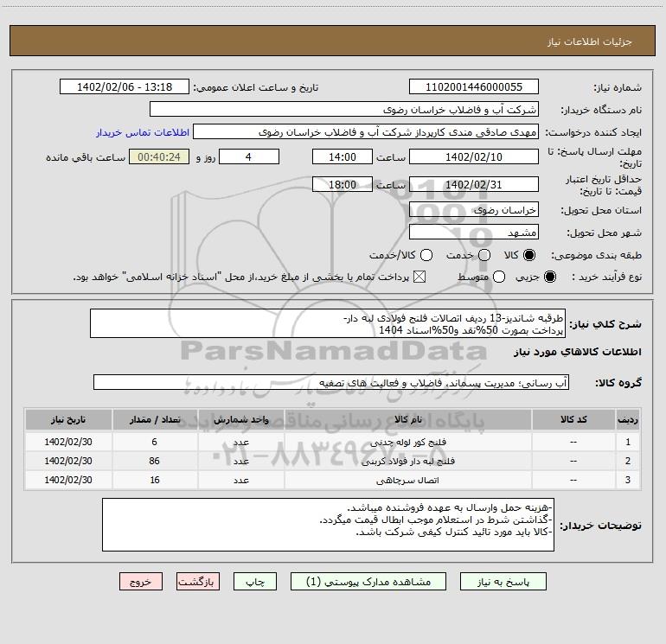
Task: Click the شهر محل تحویل field مشهد
Action: click(474, 233)
